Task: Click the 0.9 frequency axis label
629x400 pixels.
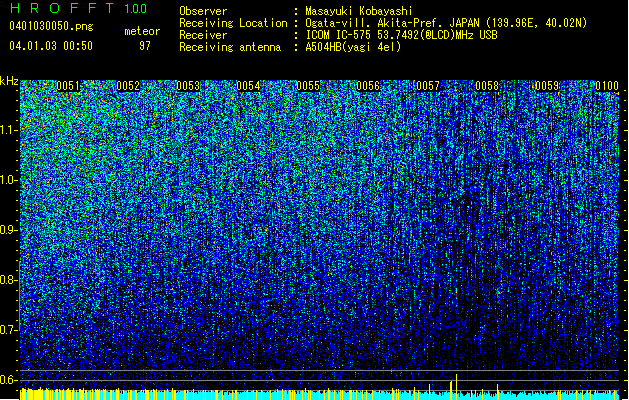Action: tap(9, 230)
